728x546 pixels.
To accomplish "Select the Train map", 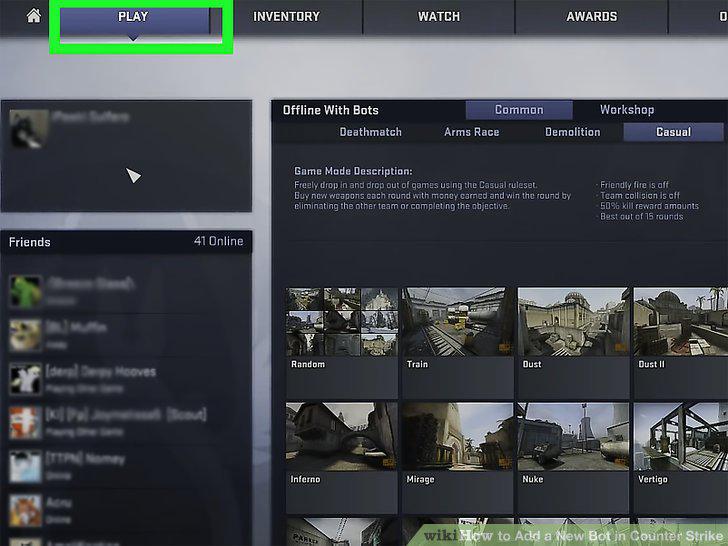I will pos(458,322).
